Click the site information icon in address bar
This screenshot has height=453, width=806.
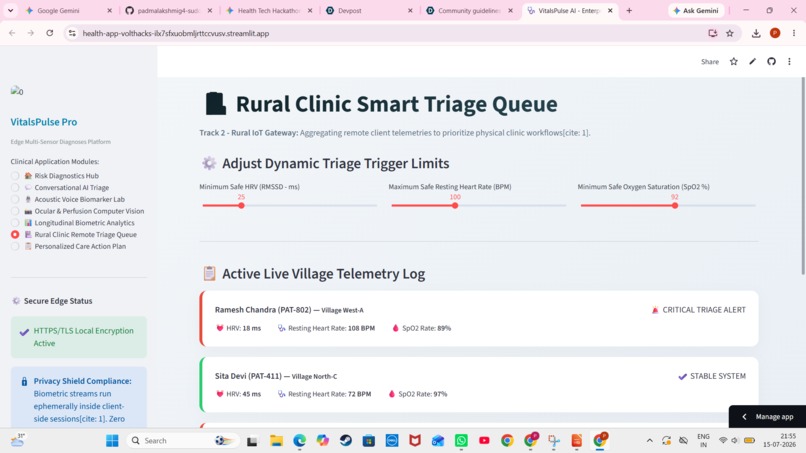pos(72,33)
